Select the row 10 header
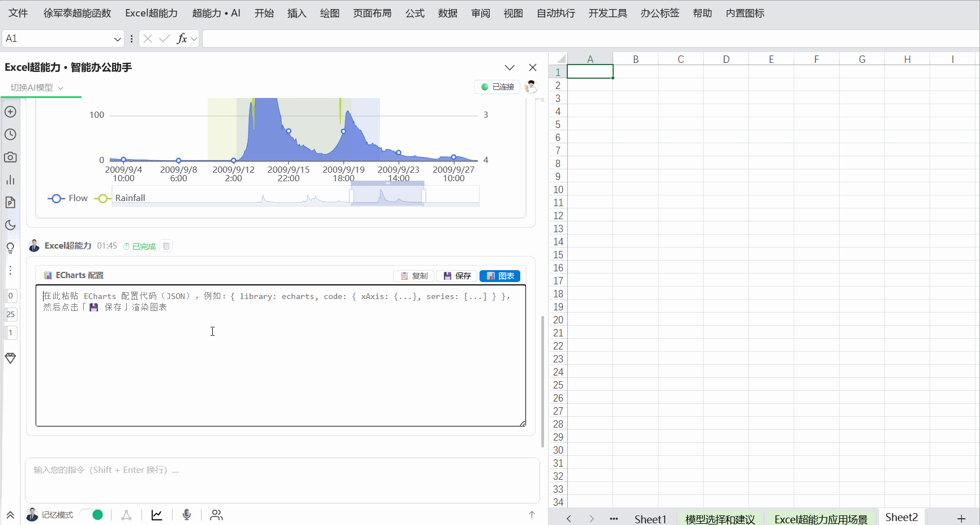This screenshot has height=525, width=980. point(558,190)
